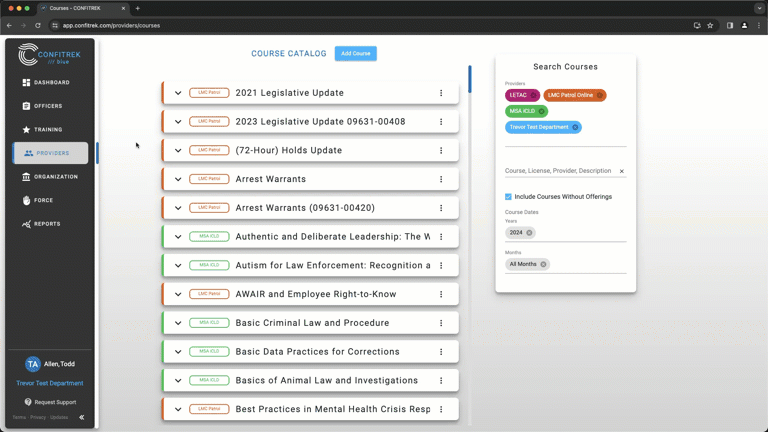Remove the LMC Patrol Online provider chip

(600, 95)
